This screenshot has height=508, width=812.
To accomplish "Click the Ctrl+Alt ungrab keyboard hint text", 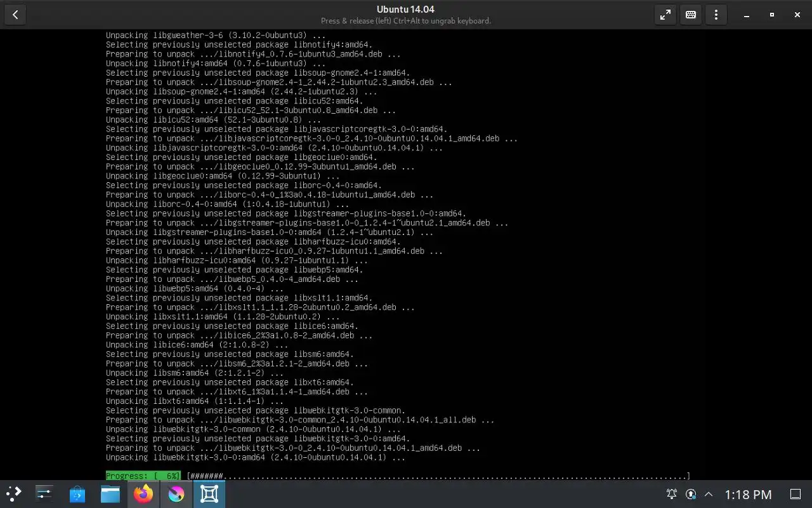I will 406,21.
